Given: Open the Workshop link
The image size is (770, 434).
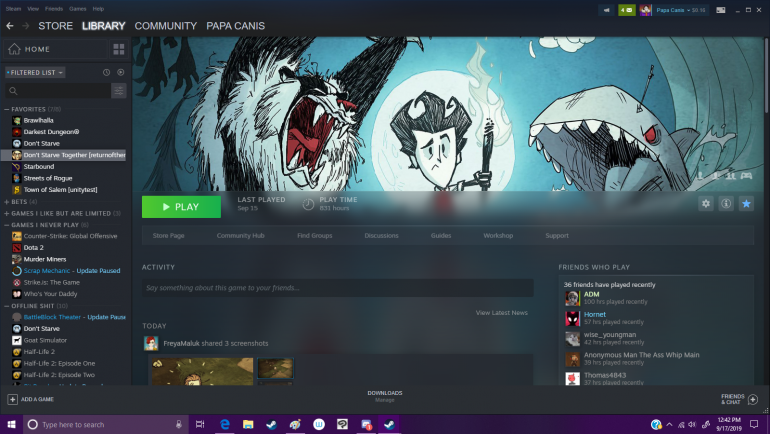Looking at the screenshot, I should (x=498, y=236).
